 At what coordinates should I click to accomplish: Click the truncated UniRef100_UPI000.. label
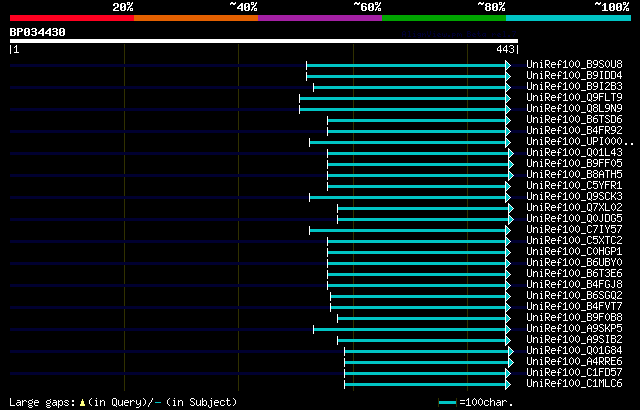point(580,142)
